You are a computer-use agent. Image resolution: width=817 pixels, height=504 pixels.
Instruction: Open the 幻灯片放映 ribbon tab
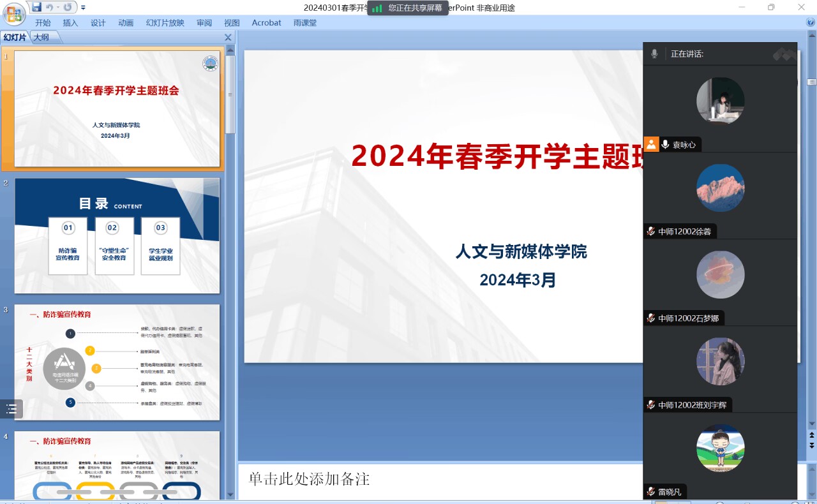[165, 22]
